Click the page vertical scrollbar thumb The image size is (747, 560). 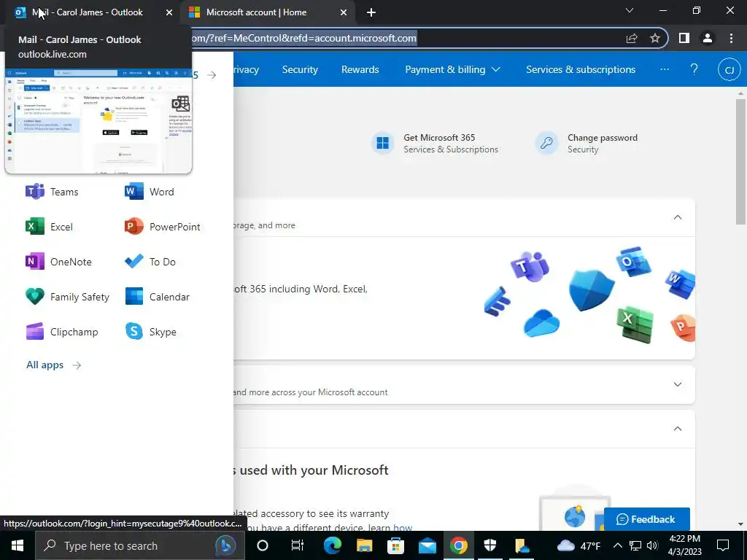point(740,162)
